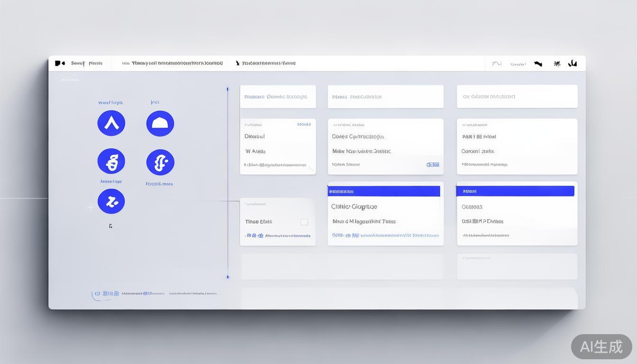The height and width of the screenshot is (364, 637).
Task: Click the top handle of the vertical blue divider
Action: 227,89
